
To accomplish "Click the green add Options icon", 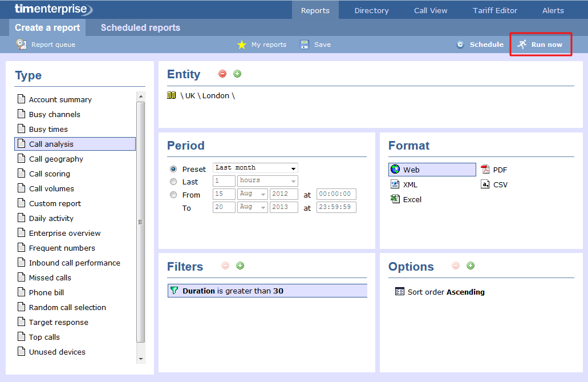I will coord(471,266).
